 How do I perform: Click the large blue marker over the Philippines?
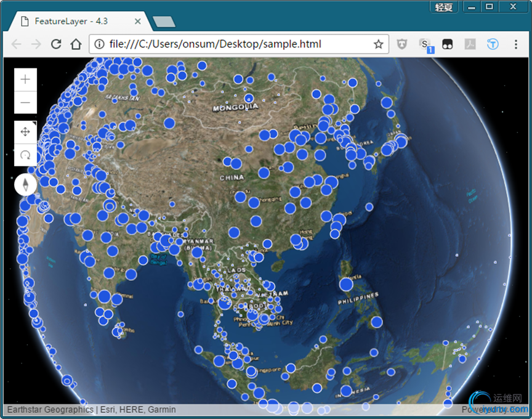[x=346, y=285]
